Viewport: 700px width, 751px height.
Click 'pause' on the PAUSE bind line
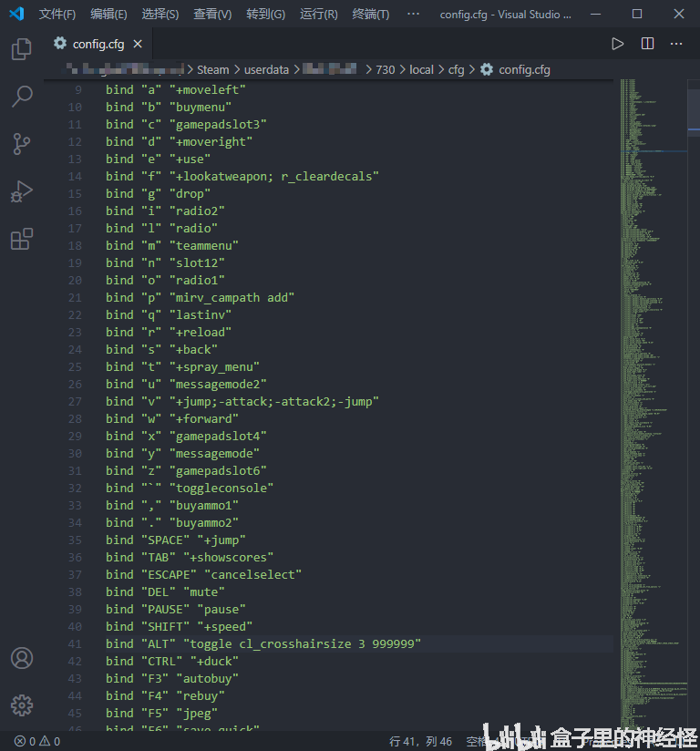[221, 609]
